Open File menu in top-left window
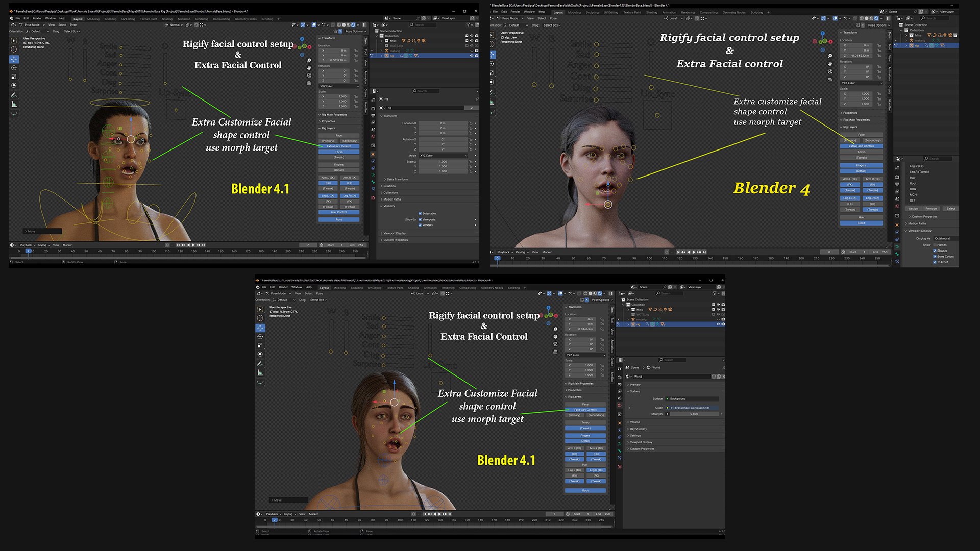 click(18, 18)
